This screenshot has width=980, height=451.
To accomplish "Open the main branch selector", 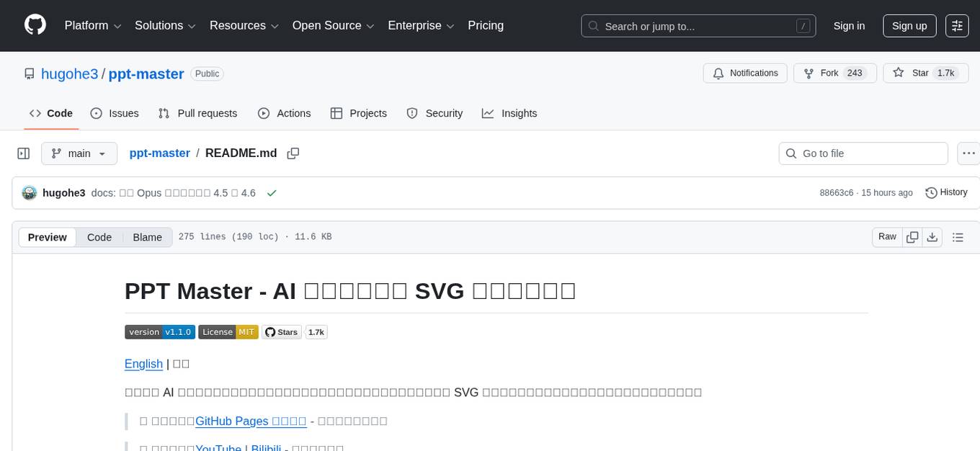I will click(x=79, y=153).
